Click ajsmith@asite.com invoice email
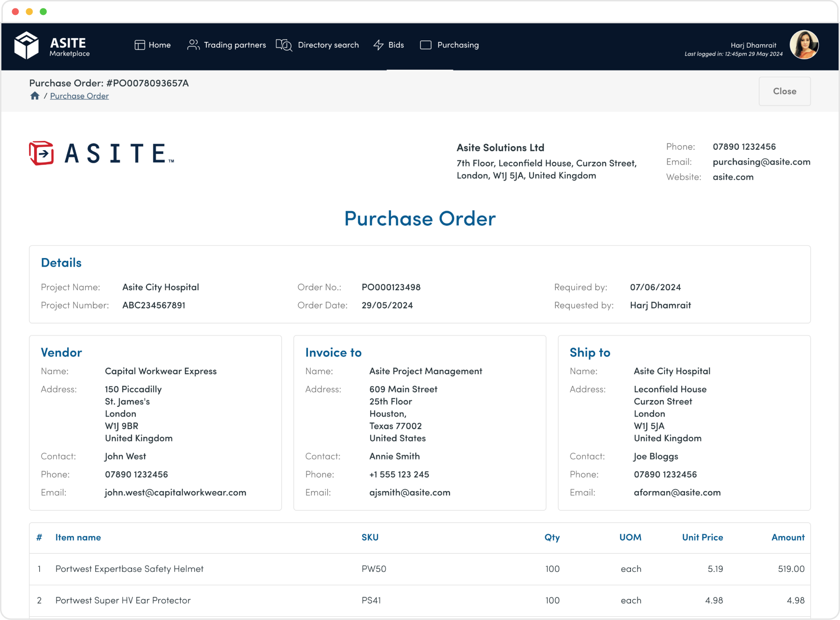This screenshot has height=620, width=840. pyautogui.click(x=409, y=492)
